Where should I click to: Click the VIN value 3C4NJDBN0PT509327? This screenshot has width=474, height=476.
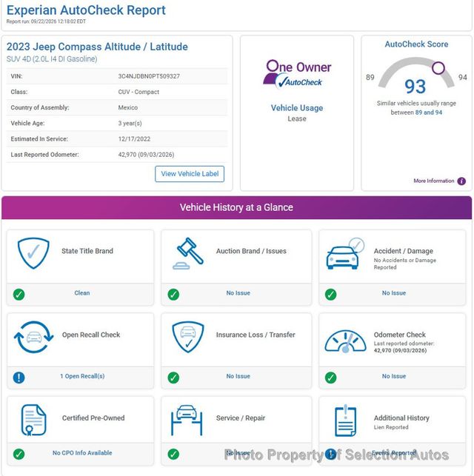[x=149, y=76]
